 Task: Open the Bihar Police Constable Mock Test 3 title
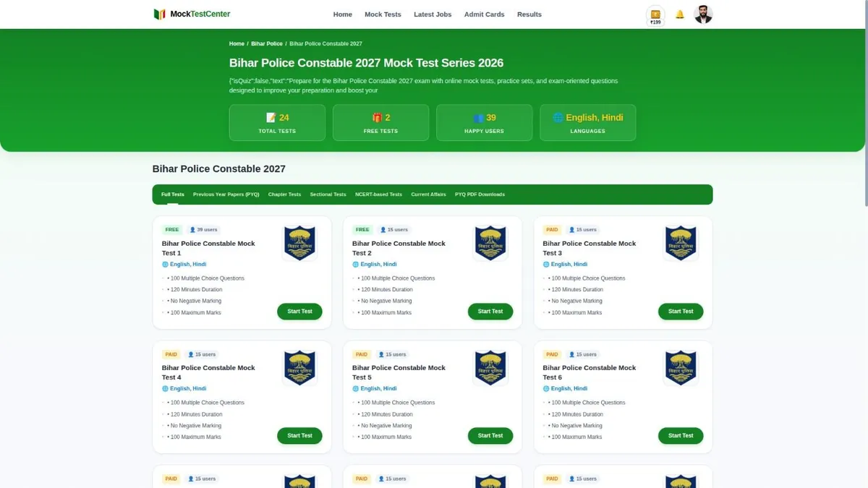[x=590, y=248]
